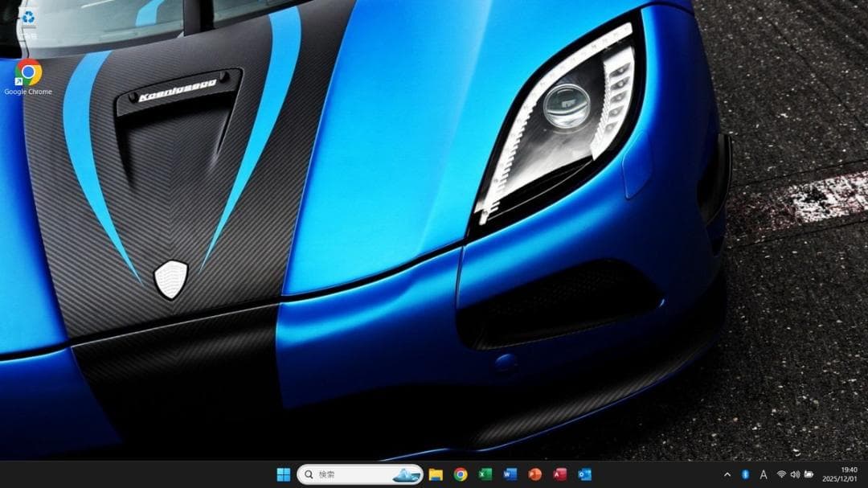Launch Chrome from the taskbar
Image resolution: width=868 pixels, height=488 pixels.
459,474
